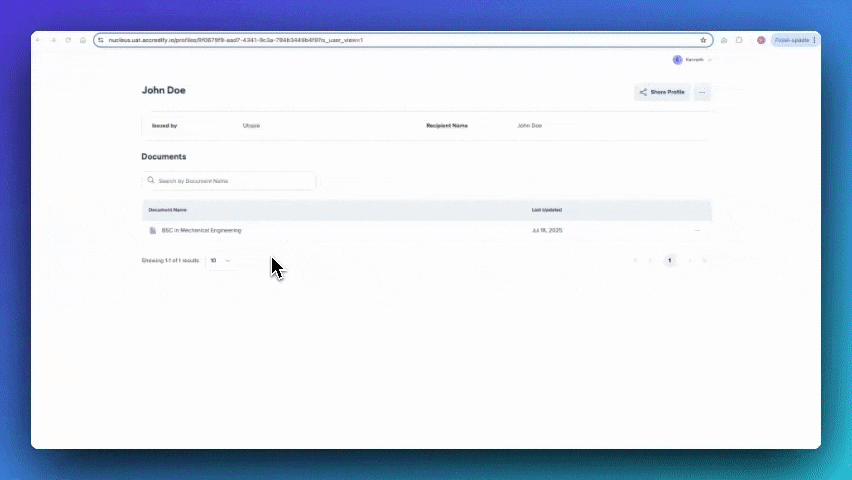Open the site information icon in address bar
Viewport: 852px width, 480px height.
coord(101,40)
